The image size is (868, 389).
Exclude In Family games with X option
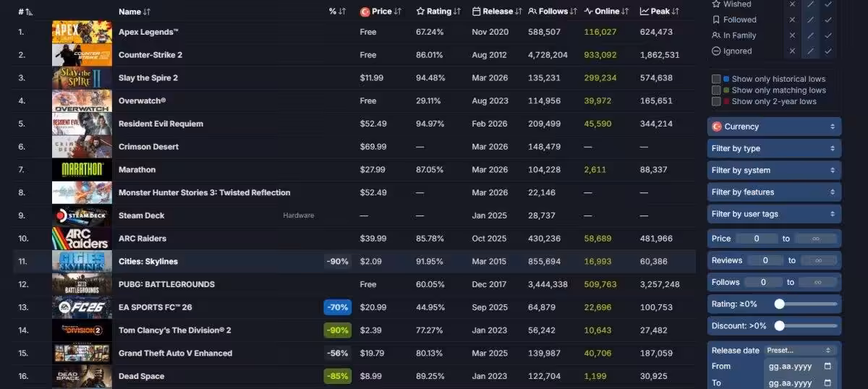pos(792,35)
